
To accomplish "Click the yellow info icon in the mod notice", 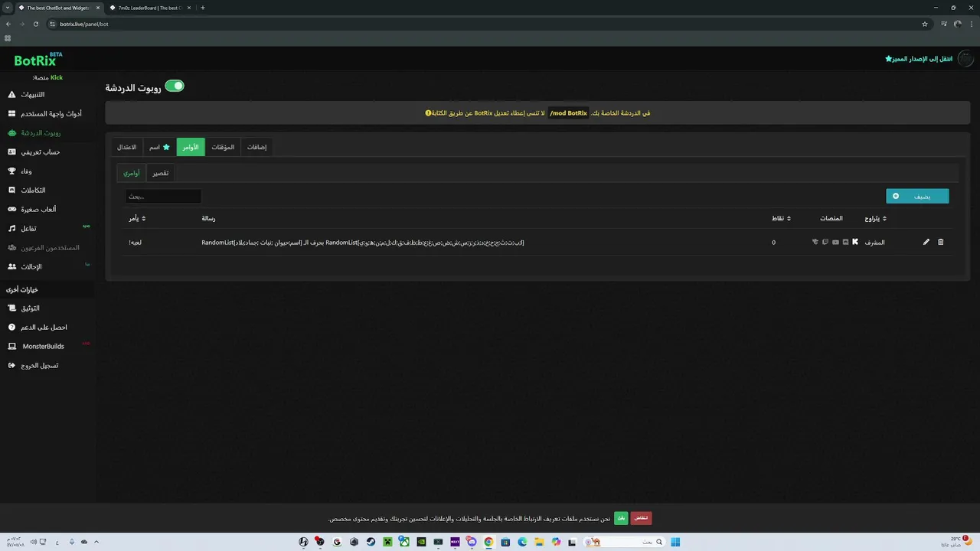I will click(x=428, y=113).
